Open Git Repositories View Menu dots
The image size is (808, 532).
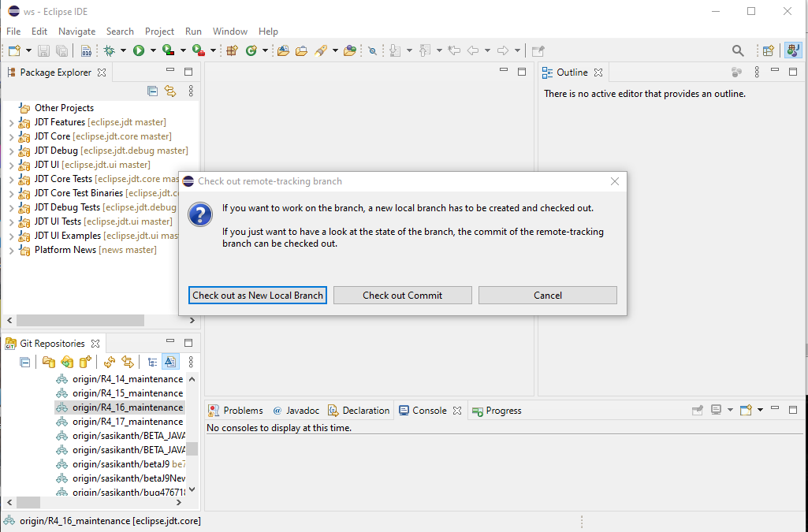tap(191, 362)
